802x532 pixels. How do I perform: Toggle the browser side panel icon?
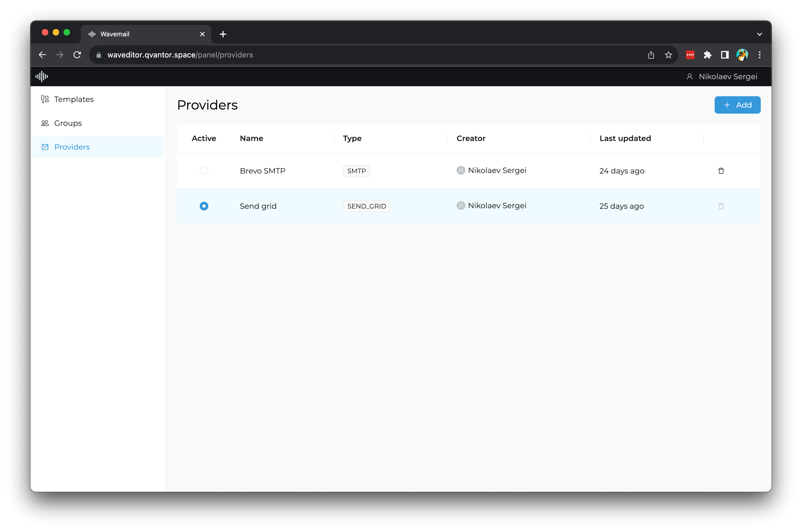[x=725, y=55]
